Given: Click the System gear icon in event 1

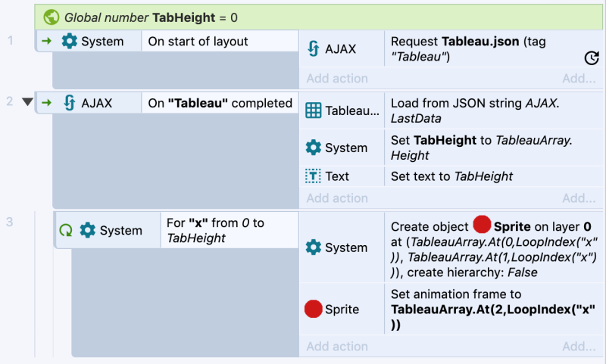Looking at the screenshot, I should pyautogui.click(x=69, y=42).
